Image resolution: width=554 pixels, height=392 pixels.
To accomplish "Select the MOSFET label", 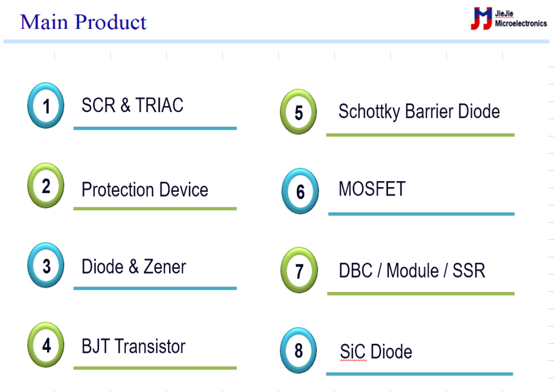I will [x=372, y=189].
